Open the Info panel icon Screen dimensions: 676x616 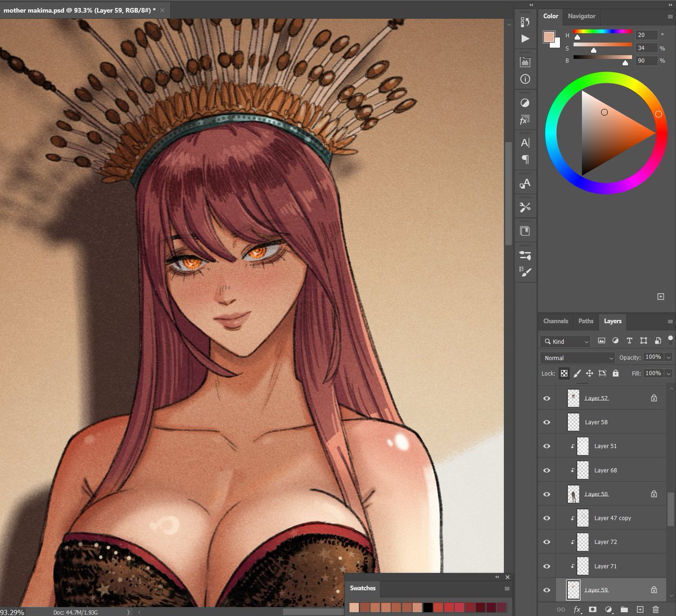click(x=525, y=79)
